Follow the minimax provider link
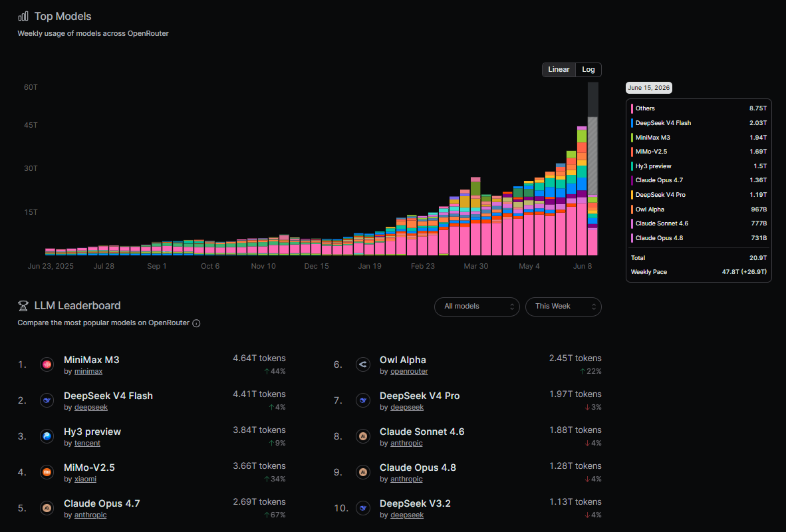Image resolution: width=786 pixels, height=532 pixels. [x=88, y=372]
